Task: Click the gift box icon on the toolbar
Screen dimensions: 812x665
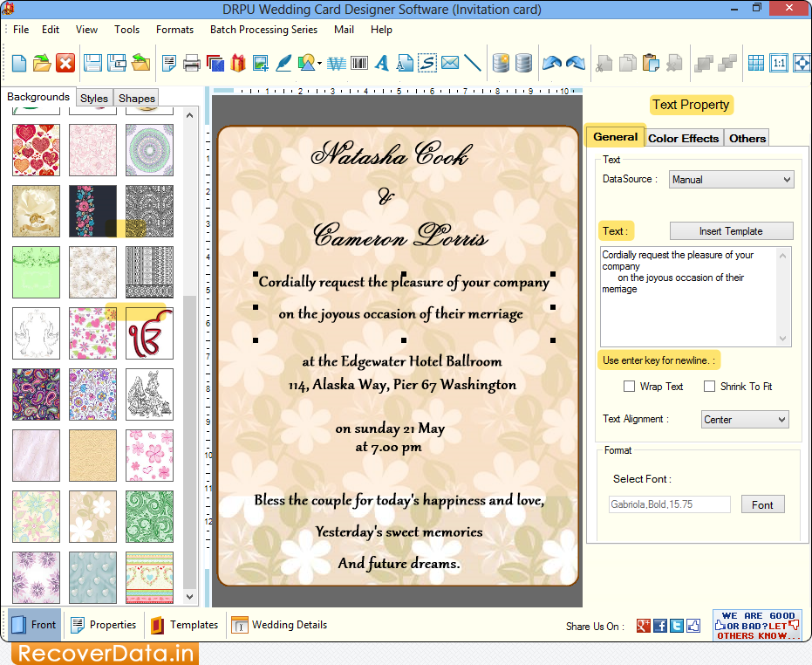Action: coord(236,63)
